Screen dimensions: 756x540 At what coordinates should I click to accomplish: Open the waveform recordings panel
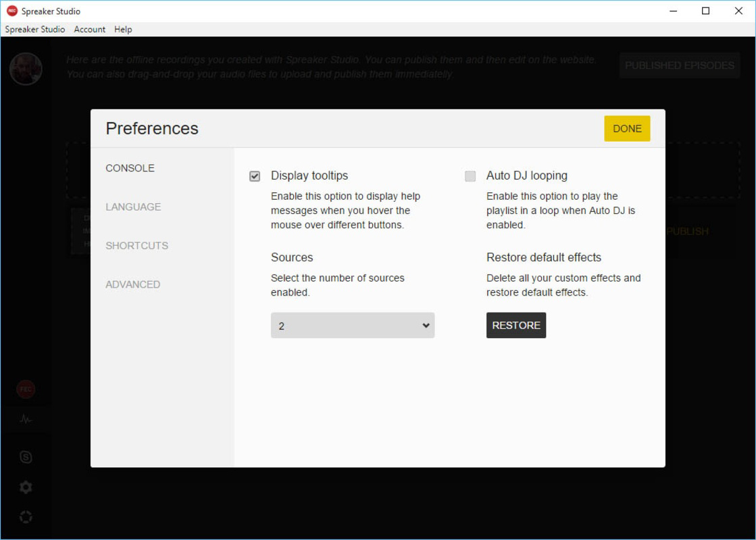point(26,418)
